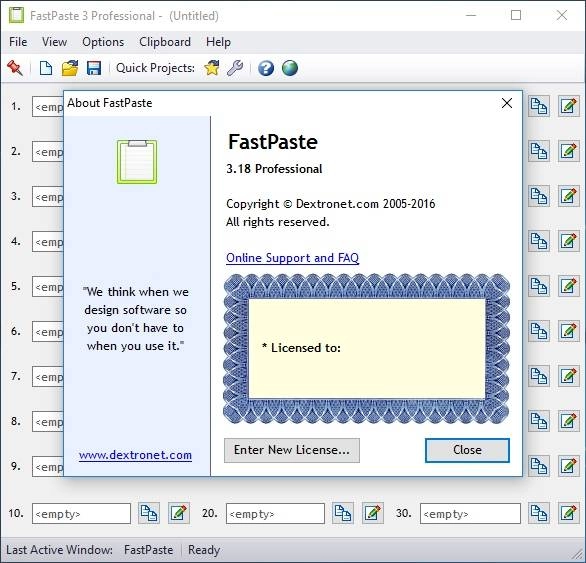
Task: Click the blue question mark help icon
Action: click(x=266, y=68)
